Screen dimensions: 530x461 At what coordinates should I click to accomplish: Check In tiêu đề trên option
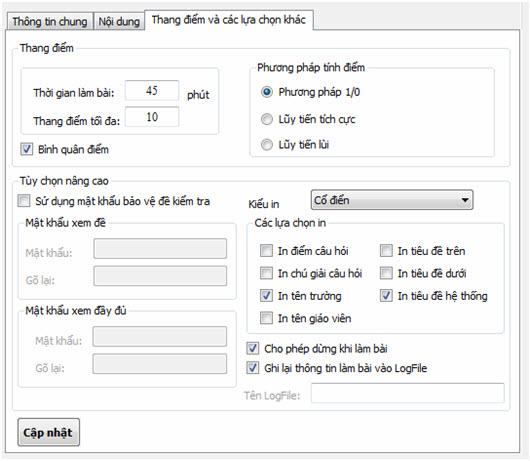386,251
